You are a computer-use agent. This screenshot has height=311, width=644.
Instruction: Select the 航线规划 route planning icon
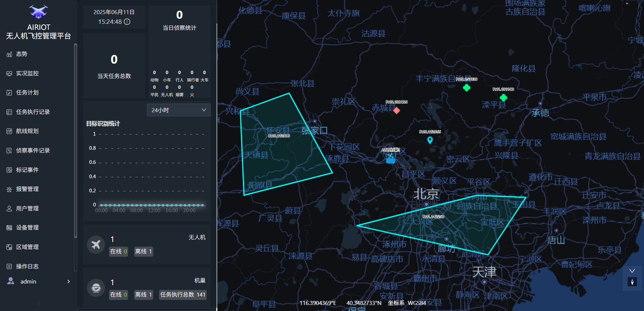tap(9, 131)
